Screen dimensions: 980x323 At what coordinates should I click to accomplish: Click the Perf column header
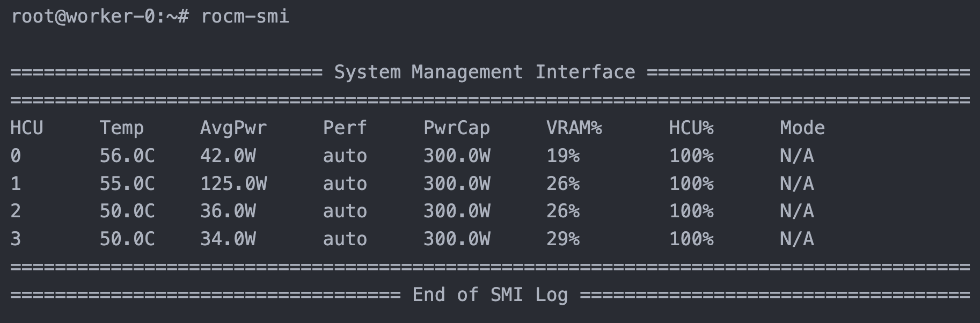345,128
